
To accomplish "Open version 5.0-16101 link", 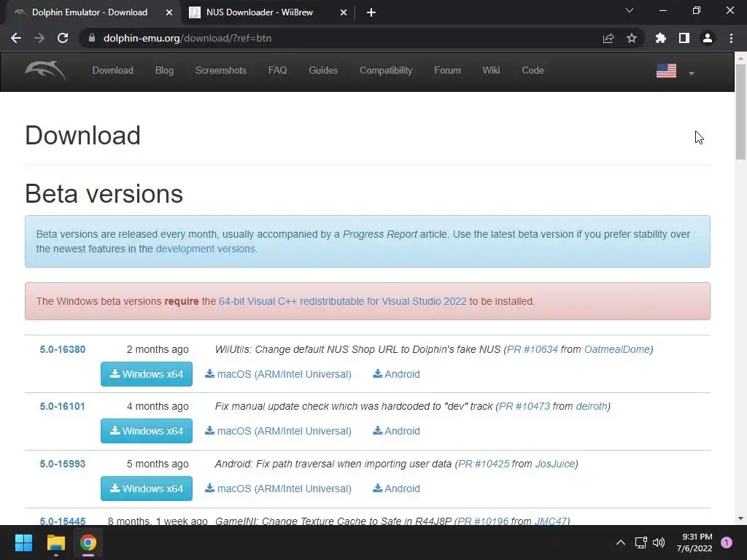I will pos(63,407).
